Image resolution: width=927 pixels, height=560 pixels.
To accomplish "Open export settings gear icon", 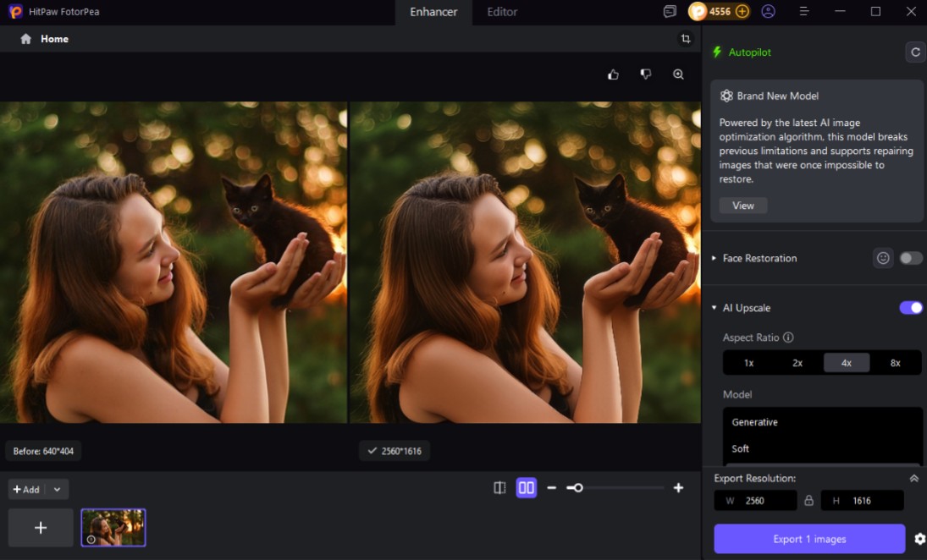I will tap(919, 539).
